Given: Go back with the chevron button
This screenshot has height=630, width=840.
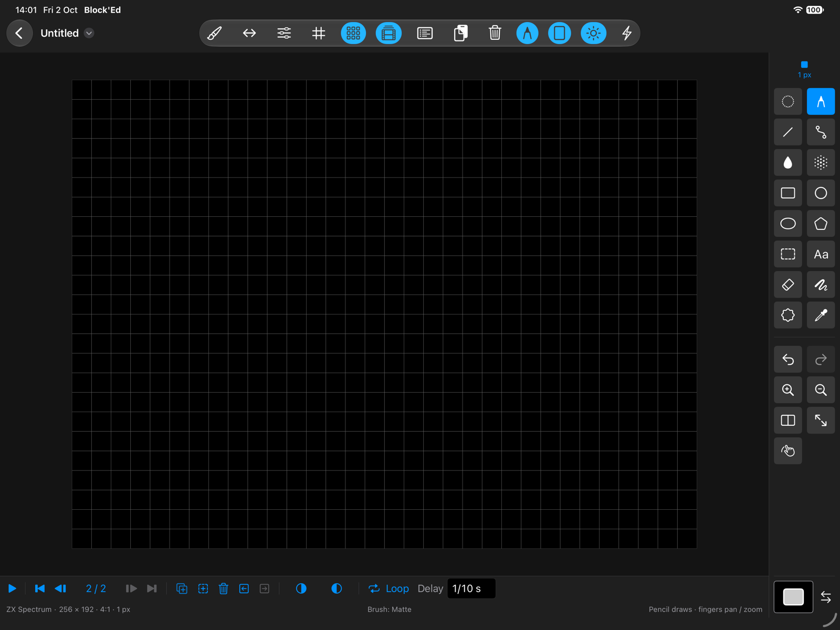Looking at the screenshot, I should click(19, 33).
